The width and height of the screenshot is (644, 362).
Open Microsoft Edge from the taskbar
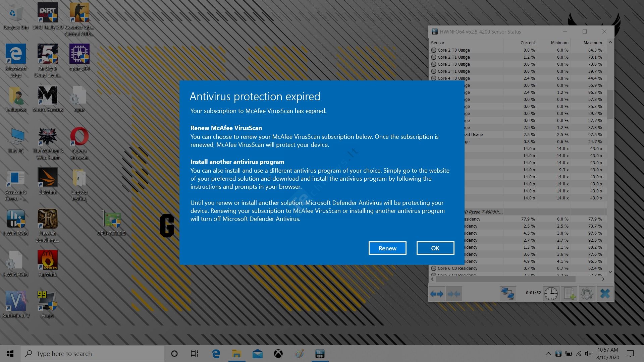click(216, 354)
